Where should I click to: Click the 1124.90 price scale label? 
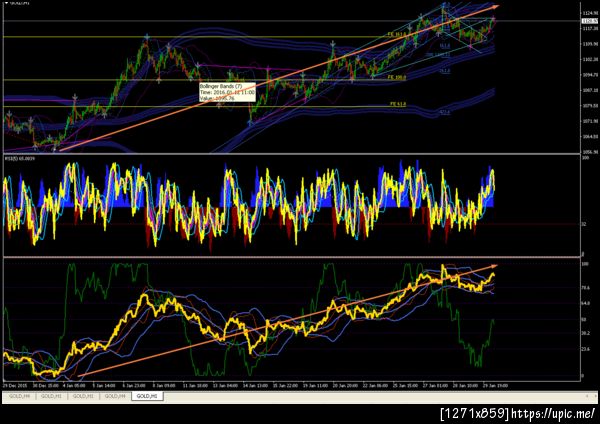590,14
